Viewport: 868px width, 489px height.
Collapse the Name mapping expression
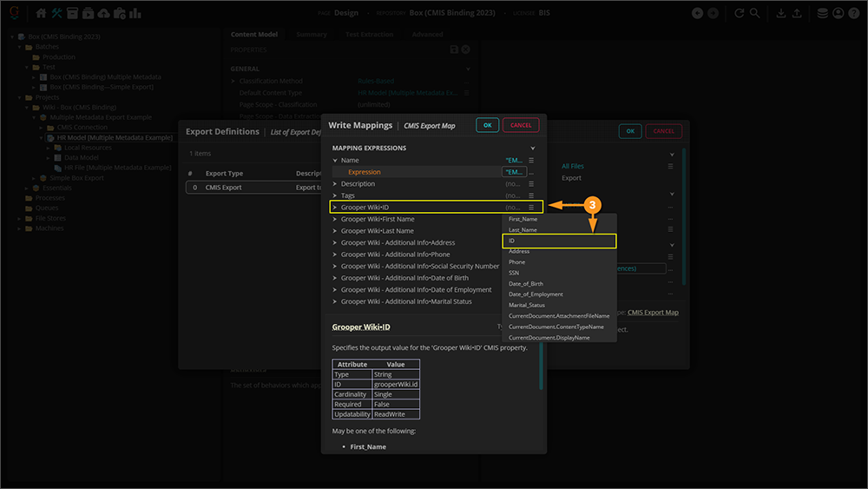335,161
